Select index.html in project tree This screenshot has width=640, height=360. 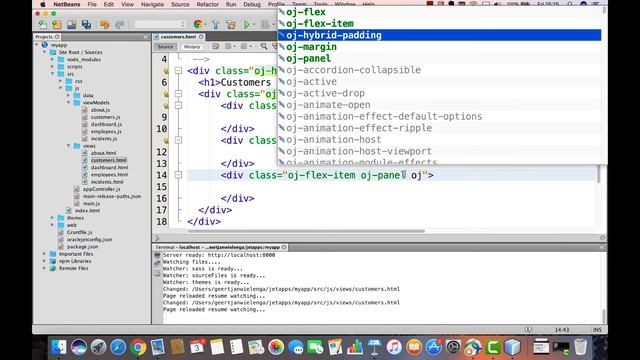pos(87,211)
